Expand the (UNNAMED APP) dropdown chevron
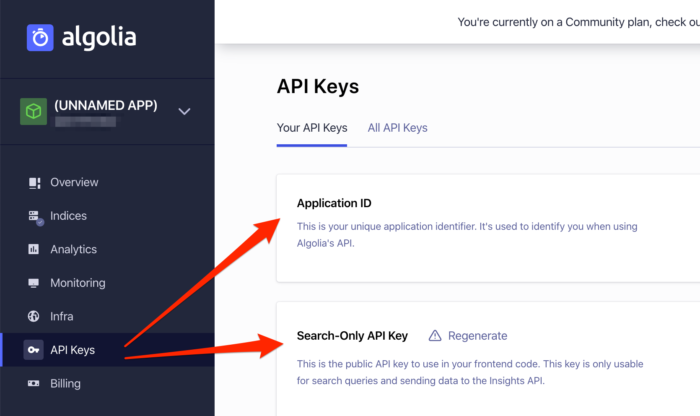 coord(184,111)
